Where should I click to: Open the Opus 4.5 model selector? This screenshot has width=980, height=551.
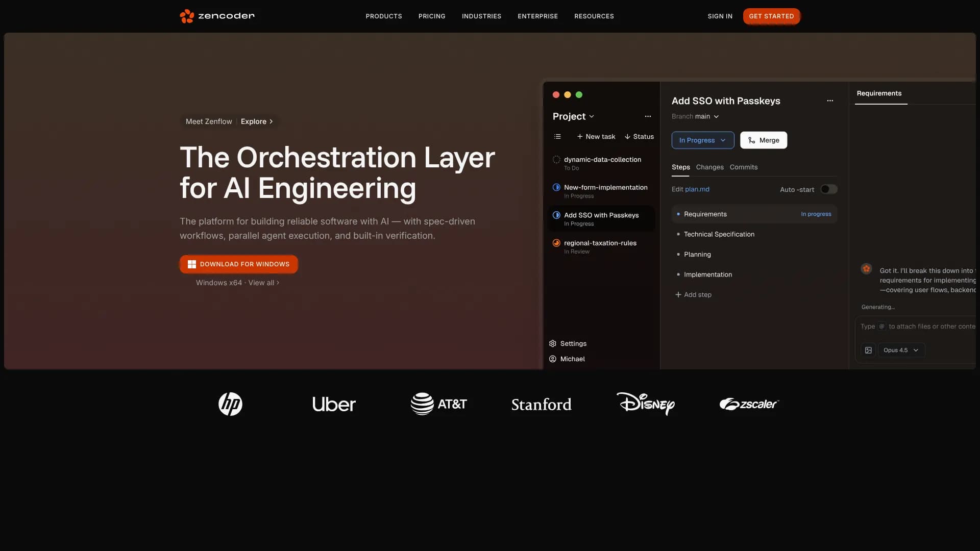pyautogui.click(x=901, y=350)
